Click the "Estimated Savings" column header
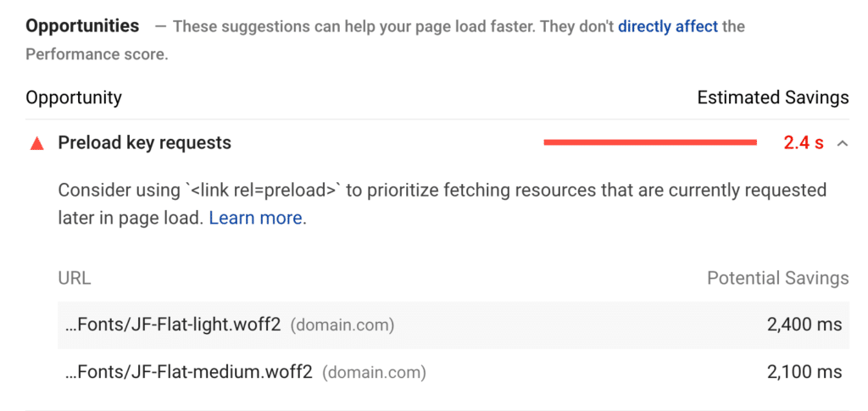 coord(772,97)
